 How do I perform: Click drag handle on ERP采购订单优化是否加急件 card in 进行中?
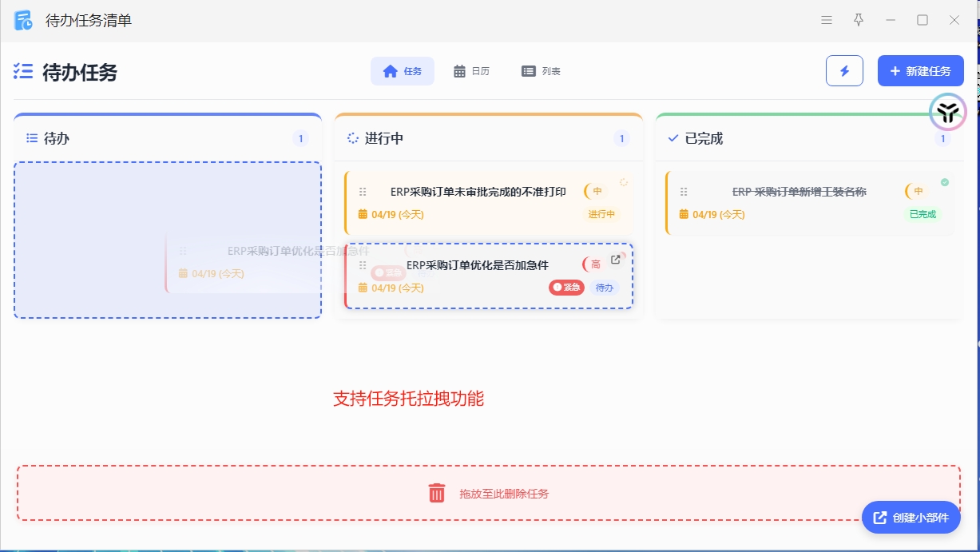(x=363, y=265)
